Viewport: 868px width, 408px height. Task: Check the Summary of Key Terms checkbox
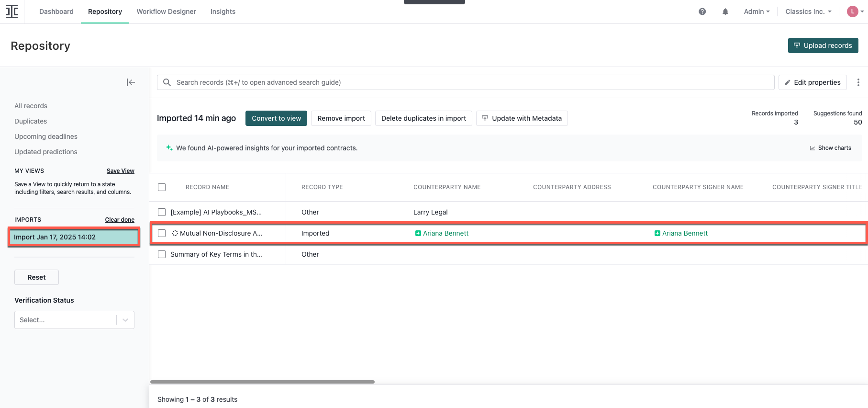click(x=162, y=254)
